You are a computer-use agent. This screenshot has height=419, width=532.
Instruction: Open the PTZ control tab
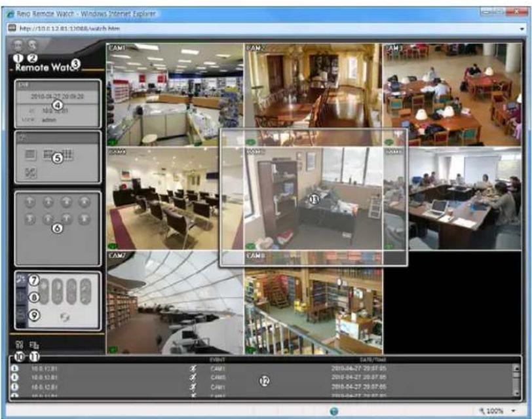tap(22, 297)
